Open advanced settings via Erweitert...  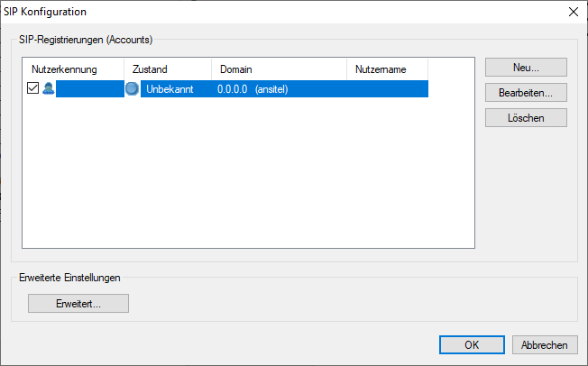[78, 303]
